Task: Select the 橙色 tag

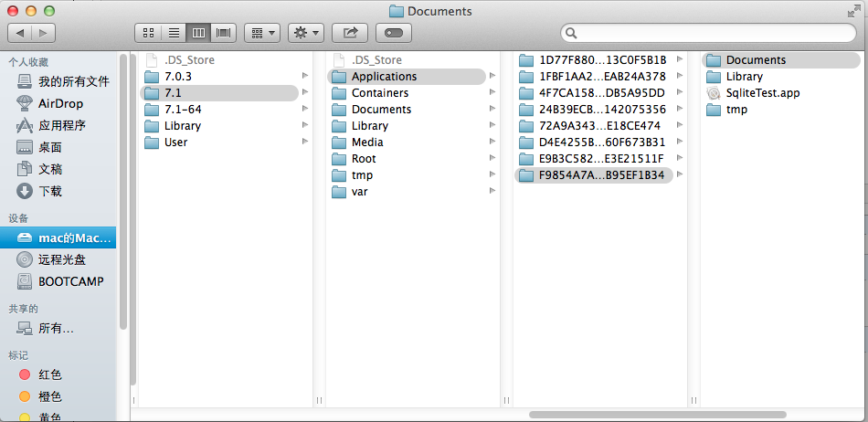Action: pyautogui.click(x=58, y=396)
